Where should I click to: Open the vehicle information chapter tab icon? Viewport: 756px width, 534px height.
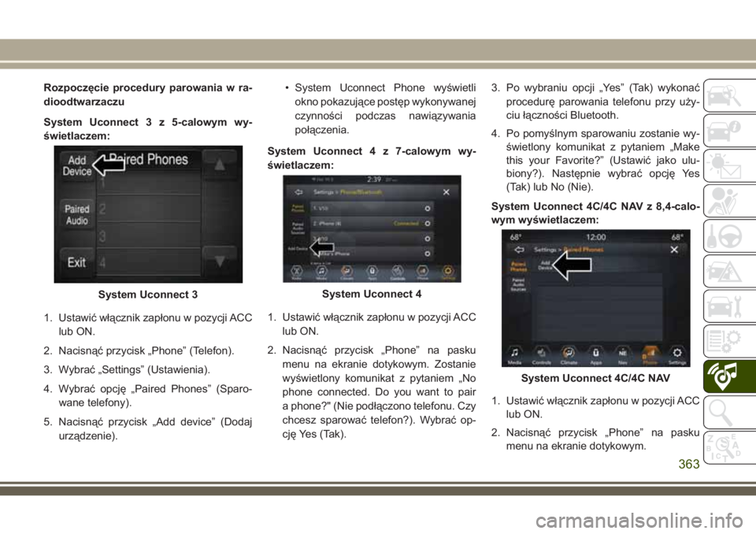(728, 131)
